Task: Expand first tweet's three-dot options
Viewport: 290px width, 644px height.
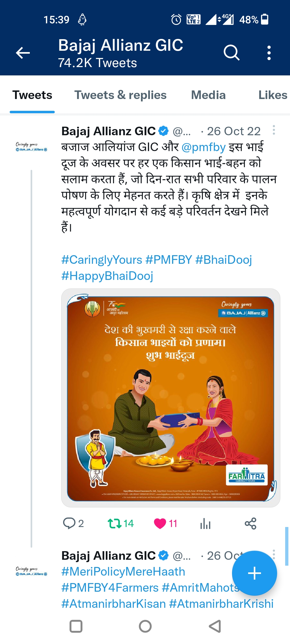Action: tap(274, 130)
